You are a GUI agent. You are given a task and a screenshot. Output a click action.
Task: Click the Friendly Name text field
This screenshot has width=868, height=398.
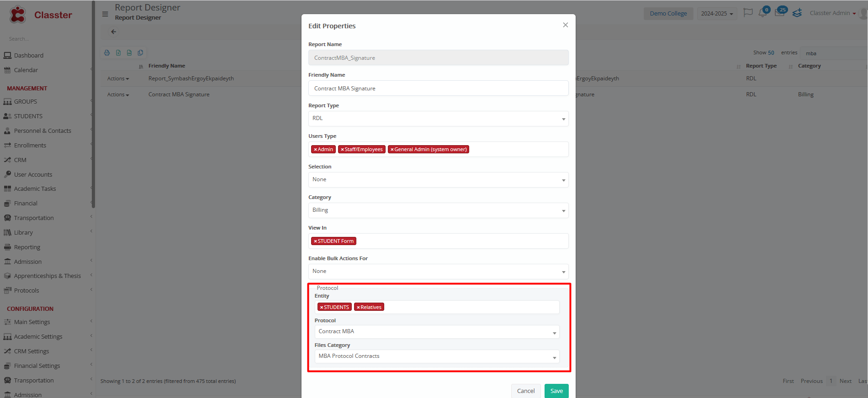pyautogui.click(x=438, y=89)
